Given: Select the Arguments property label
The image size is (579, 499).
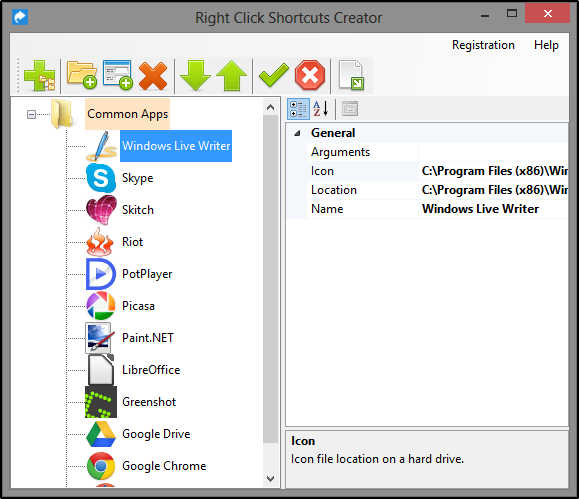Looking at the screenshot, I should click(x=340, y=152).
